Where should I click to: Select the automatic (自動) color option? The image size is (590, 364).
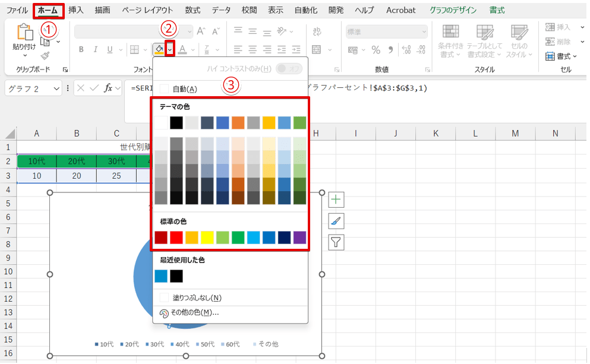pos(184,89)
